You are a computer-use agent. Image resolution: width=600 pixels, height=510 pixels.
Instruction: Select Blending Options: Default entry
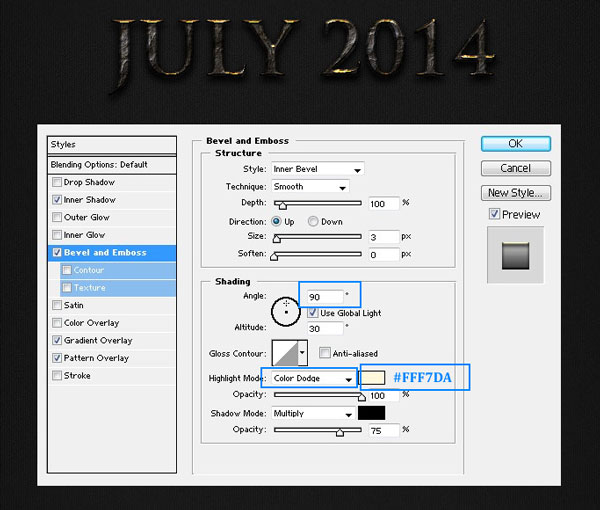click(112, 165)
